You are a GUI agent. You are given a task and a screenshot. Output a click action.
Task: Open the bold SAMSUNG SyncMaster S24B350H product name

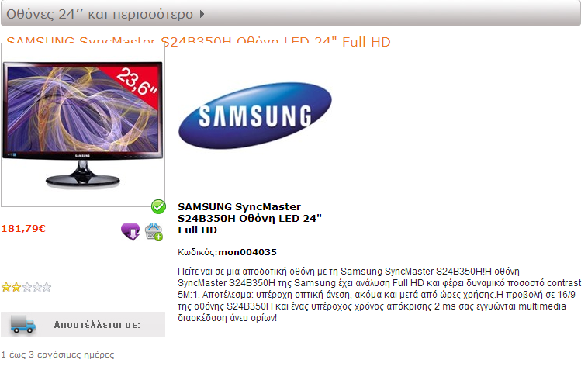tap(250, 218)
